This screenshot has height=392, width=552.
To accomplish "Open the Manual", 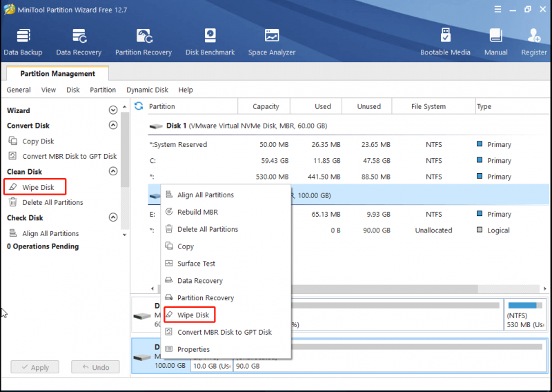I will 495,42.
